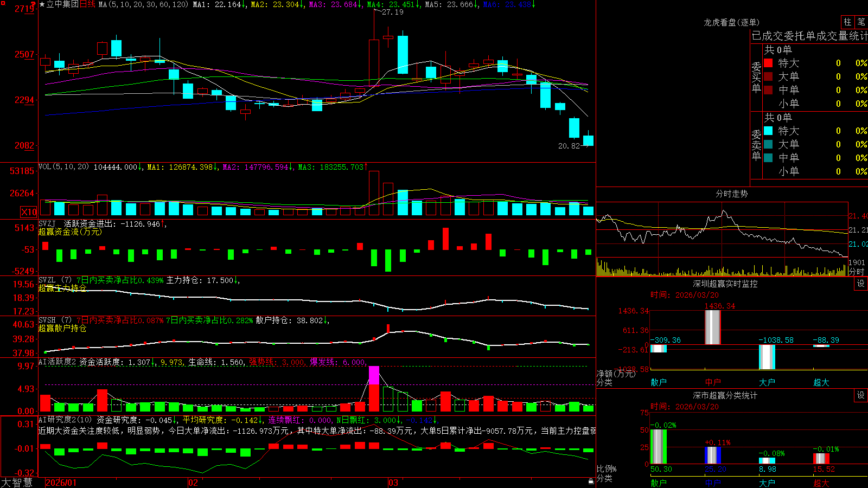Click the 20.82 low price label
The width and height of the screenshot is (868, 488).
coord(569,146)
